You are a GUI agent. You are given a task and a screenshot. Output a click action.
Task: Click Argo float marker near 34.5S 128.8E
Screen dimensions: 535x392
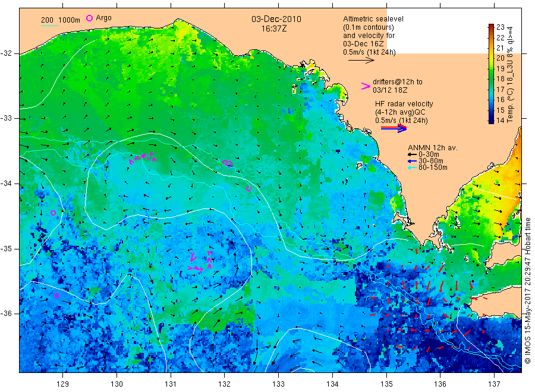(x=53, y=213)
